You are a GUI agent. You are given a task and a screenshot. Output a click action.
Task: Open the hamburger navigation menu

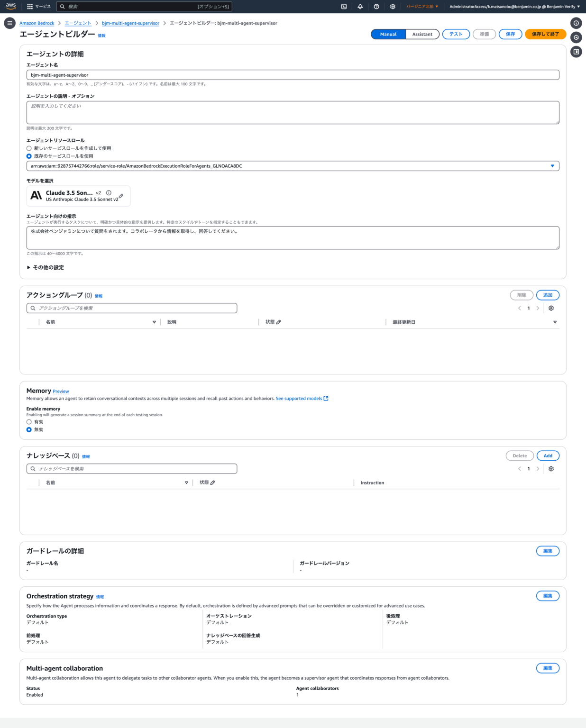click(9, 23)
